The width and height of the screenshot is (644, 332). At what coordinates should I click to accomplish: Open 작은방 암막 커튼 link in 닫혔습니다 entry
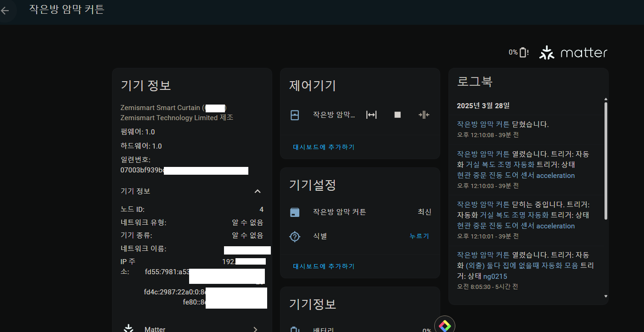(483, 124)
